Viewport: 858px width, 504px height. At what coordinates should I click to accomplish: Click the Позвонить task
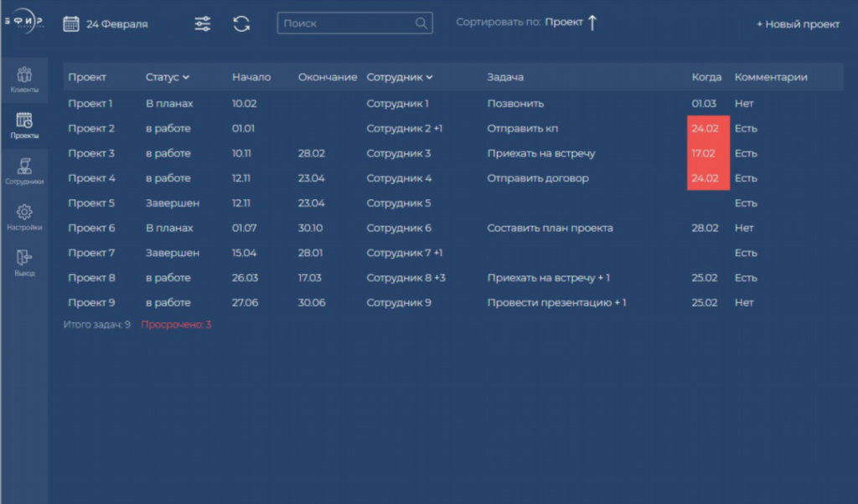pos(515,103)
